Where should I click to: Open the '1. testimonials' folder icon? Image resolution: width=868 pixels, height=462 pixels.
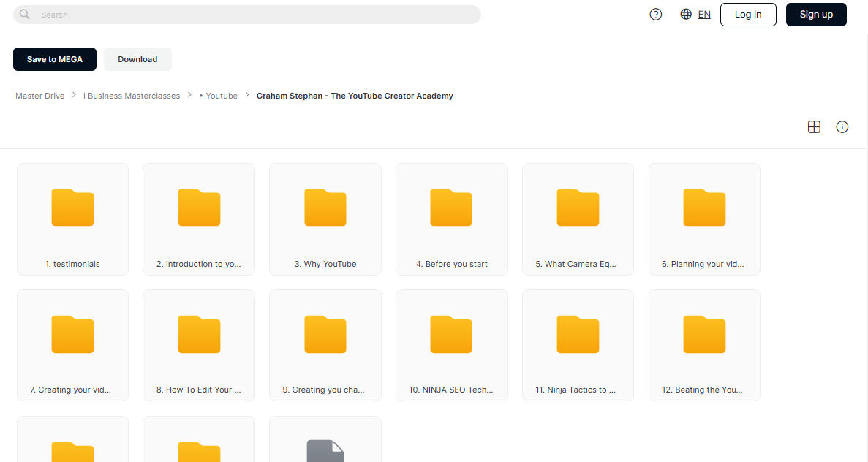[x=72, y=208]
